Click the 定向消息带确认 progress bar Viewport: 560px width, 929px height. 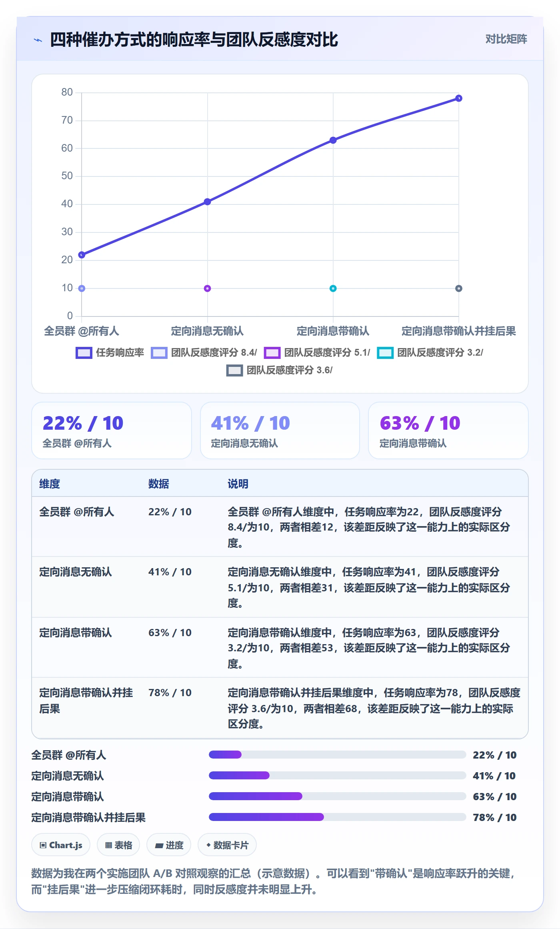click(x=337, y=796)
